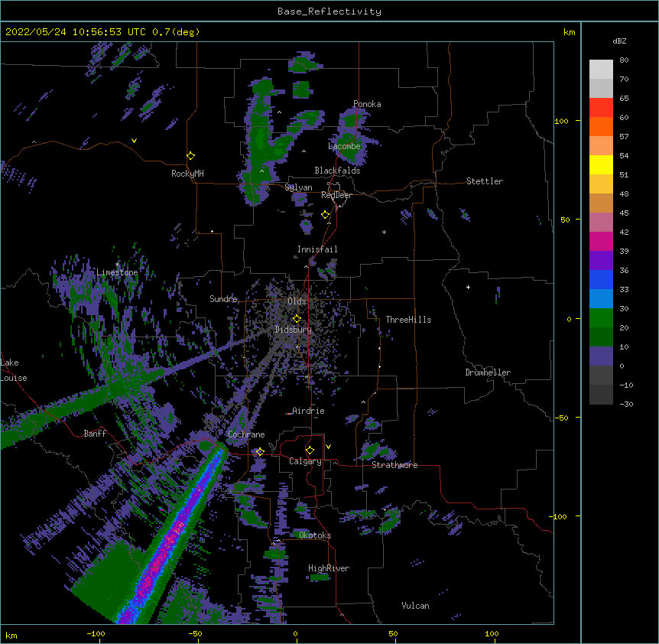Click the Sylvan label

tap(298, 187)
